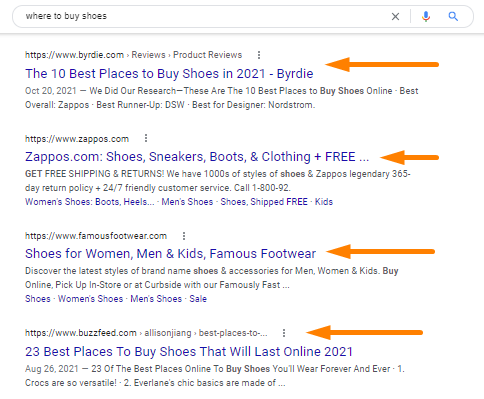
Task: Click the 'Oct 20, 2021' Byrdie snippet text
Action: (221, 98)
